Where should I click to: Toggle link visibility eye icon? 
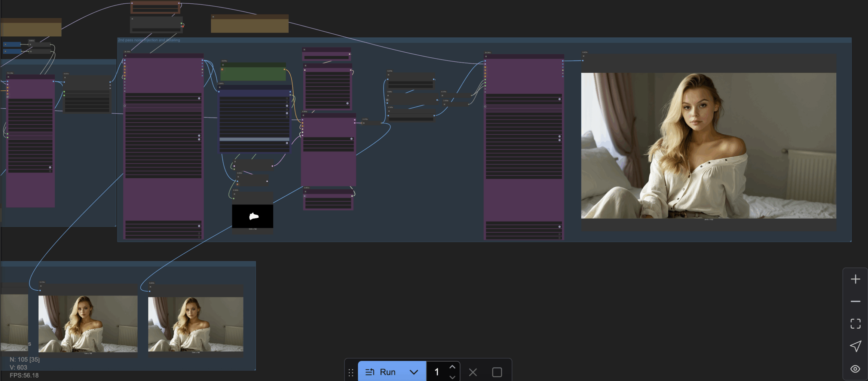pos(855,369)
